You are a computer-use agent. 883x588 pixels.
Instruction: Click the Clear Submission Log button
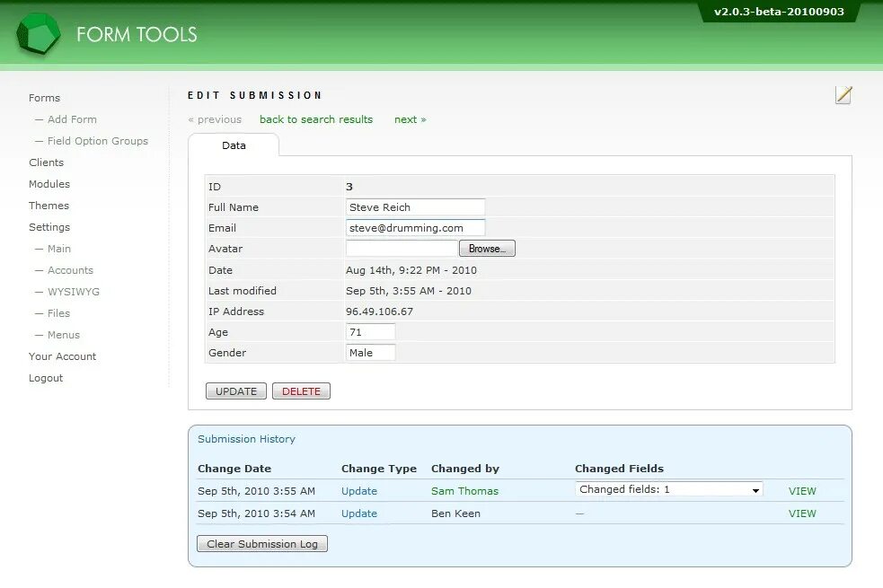pos(262,543)
